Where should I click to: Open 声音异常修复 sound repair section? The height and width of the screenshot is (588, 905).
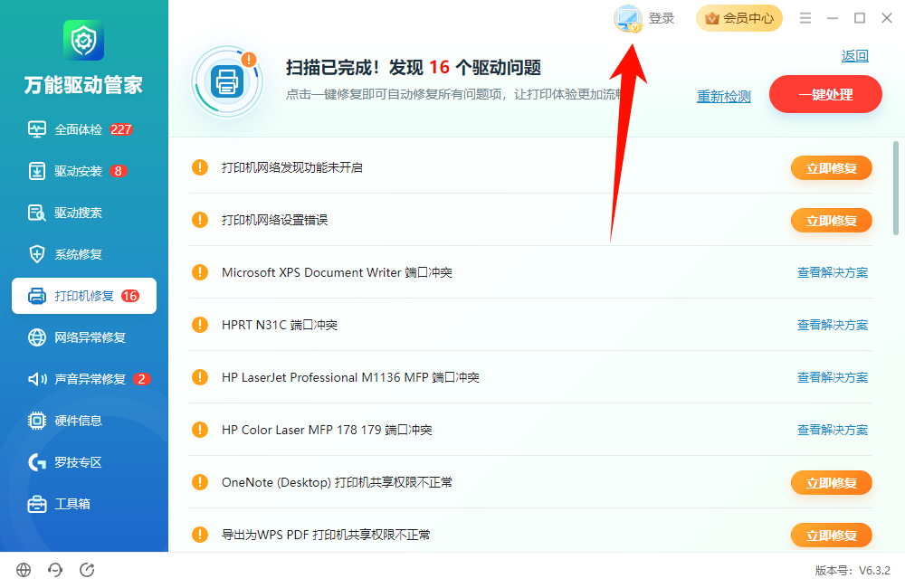tap(83, 378)
